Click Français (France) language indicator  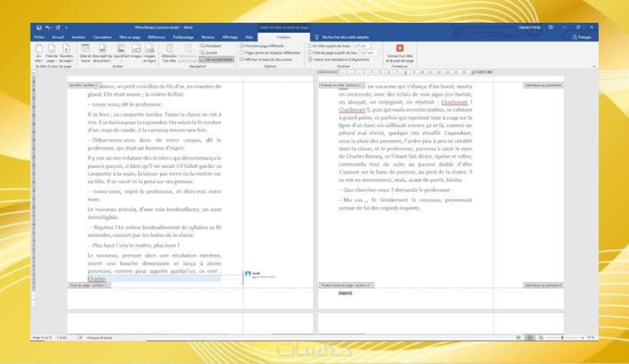[x=99, y=337]
